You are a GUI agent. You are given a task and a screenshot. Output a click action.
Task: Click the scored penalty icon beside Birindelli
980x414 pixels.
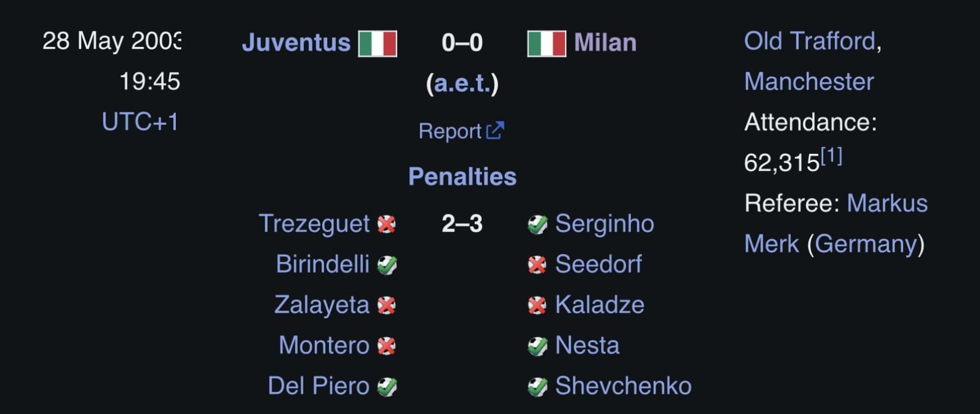[x=387, y=264]
